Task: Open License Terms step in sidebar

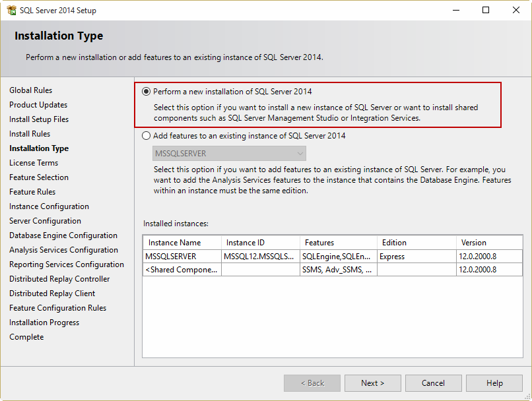Action: click(x=34, y=163)
